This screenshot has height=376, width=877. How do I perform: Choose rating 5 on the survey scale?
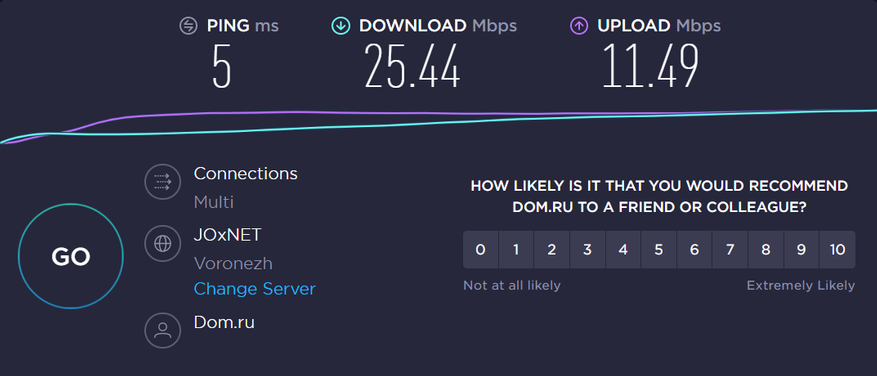point(659,250)
